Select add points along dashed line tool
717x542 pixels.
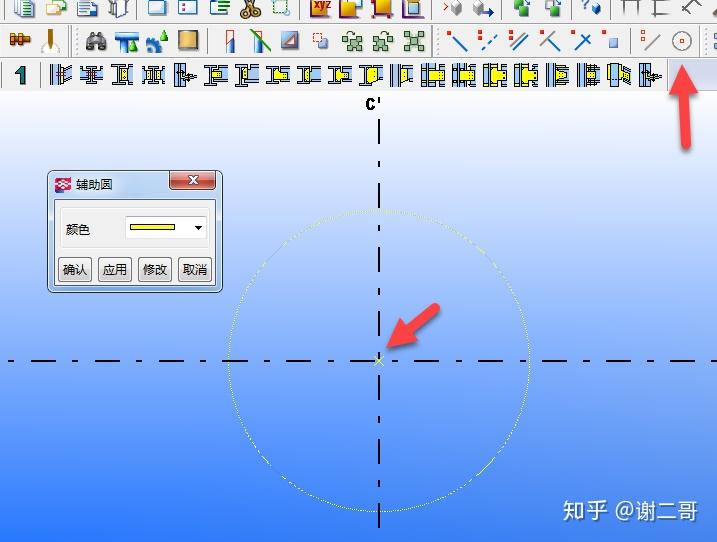click(487, 41)
